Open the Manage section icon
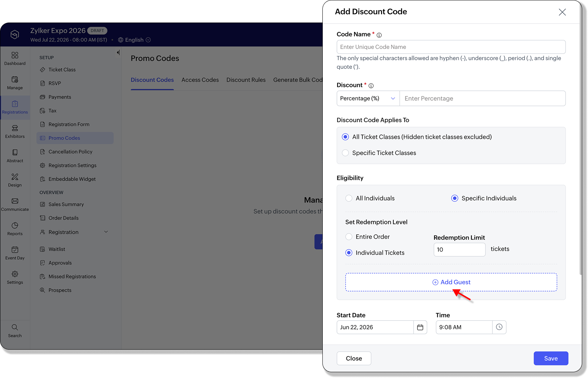This screenshot has width=588, height=378. point(15,80)
